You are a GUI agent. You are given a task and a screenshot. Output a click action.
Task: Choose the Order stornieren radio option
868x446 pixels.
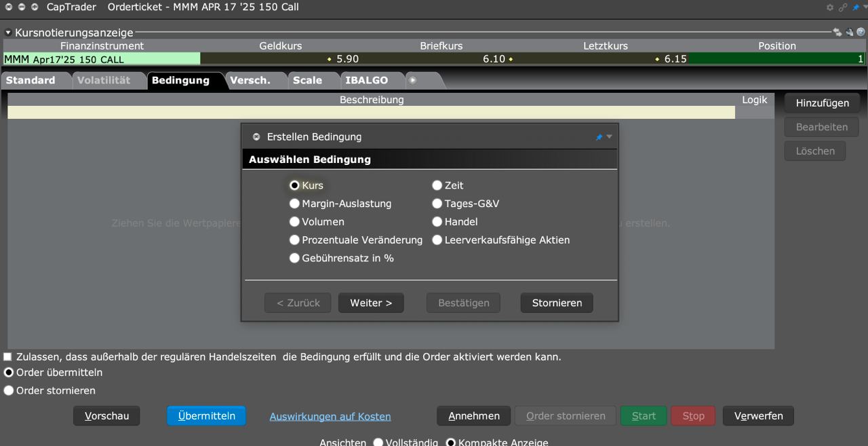pos(9,391)
